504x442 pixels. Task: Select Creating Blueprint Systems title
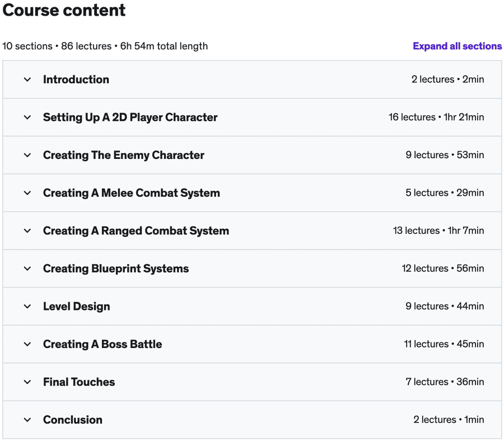coord(116,269)
